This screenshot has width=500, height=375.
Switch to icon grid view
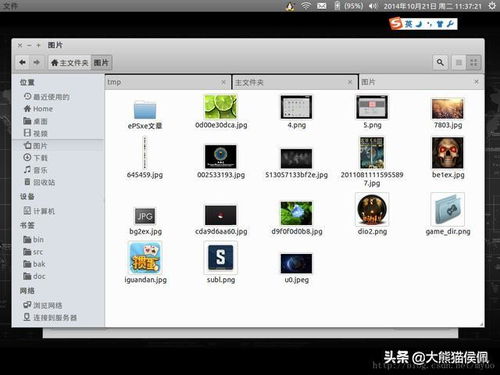click(x=474, y=62)
